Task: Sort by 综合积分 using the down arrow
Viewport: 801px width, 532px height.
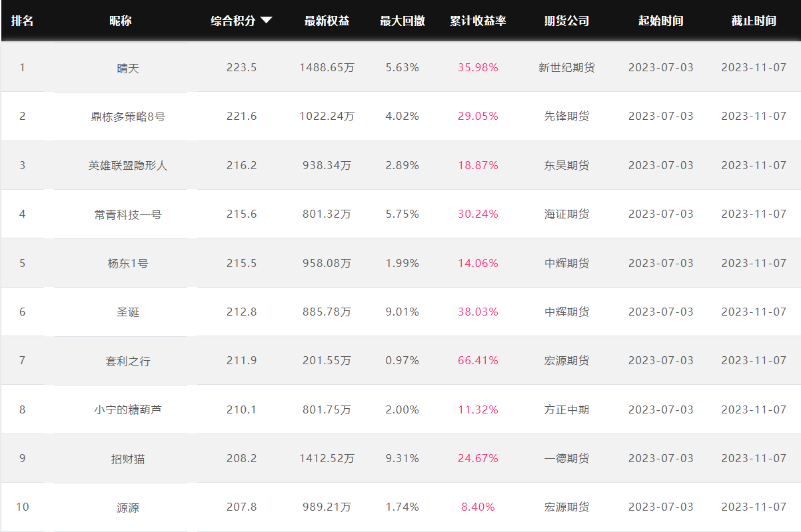Action: tap(267, 21)
